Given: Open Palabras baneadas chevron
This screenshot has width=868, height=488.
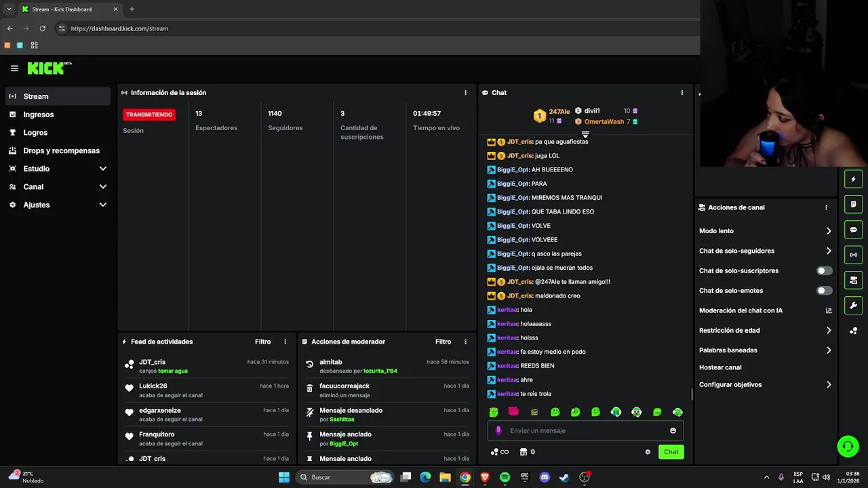Looking at the screenshot, I should click(829, 350).
